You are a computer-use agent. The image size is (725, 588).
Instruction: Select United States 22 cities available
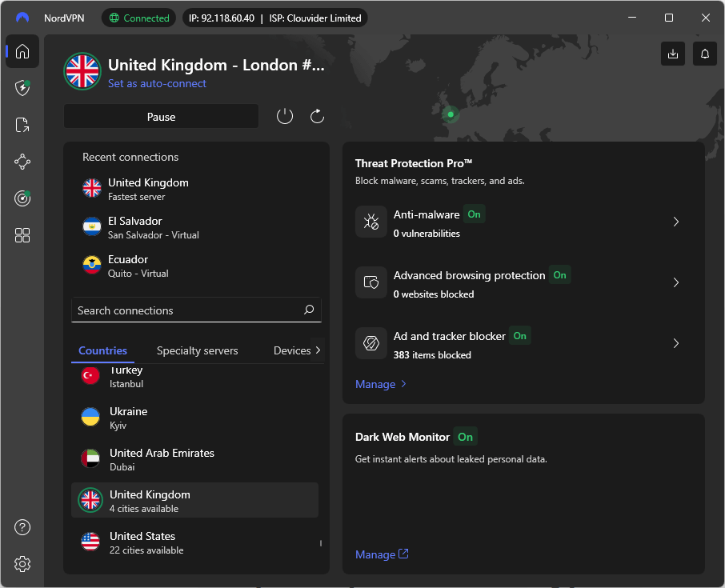pos(194,542)
